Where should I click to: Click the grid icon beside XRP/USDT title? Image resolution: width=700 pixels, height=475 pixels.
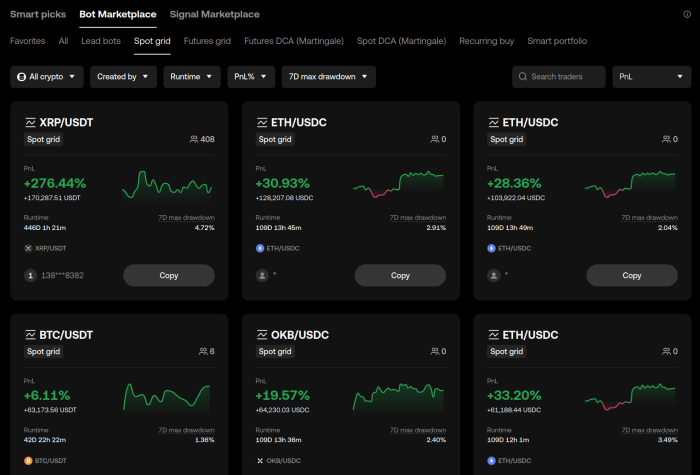click(x=30, y=122)
